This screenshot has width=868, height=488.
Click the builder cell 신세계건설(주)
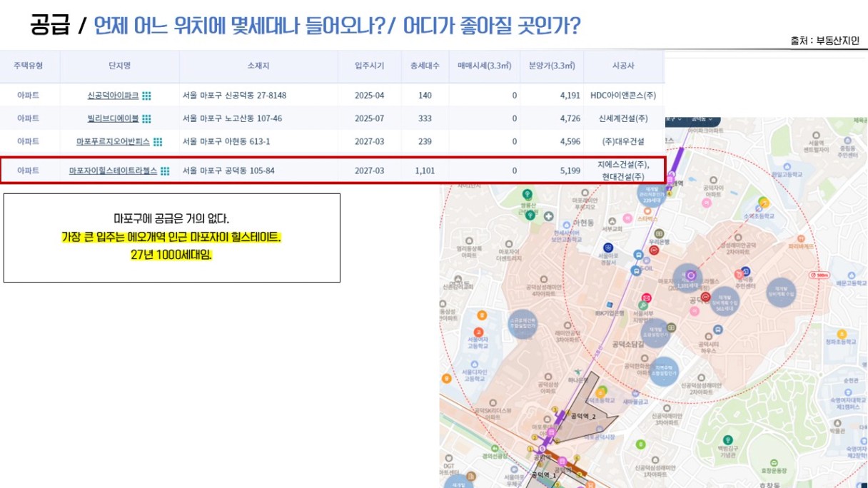click(623, 118)
